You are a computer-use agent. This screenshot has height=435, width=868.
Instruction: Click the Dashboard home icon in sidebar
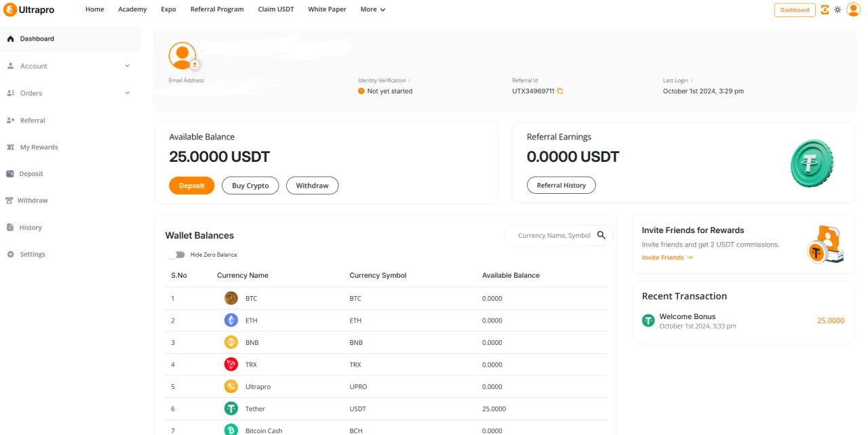pyautogui.click(x=10, y=39)
